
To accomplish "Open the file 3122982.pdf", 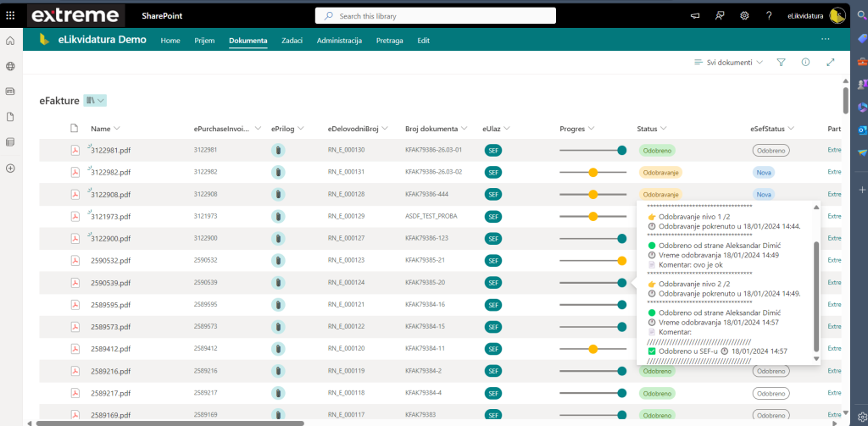I will (110, 172).
